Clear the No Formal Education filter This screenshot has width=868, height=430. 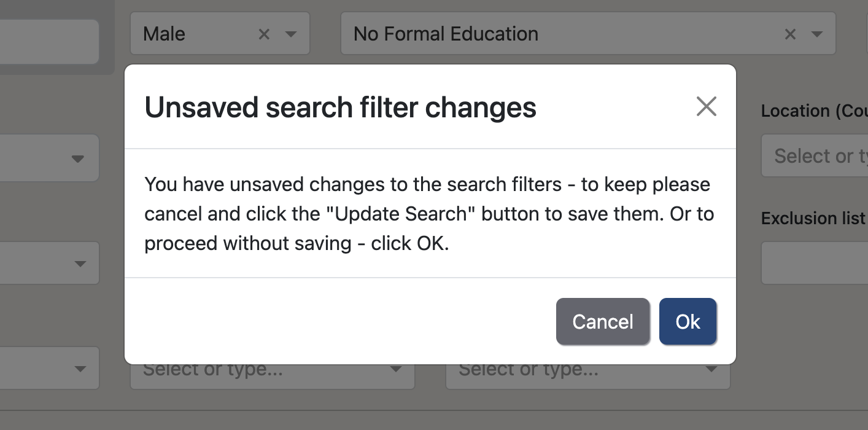(x=790, y=34)
